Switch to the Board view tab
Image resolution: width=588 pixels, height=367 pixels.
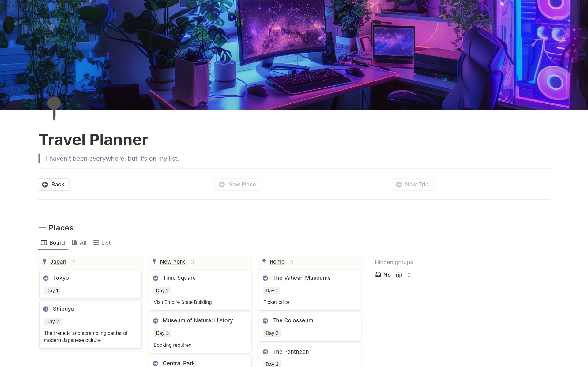pos(52,242)
